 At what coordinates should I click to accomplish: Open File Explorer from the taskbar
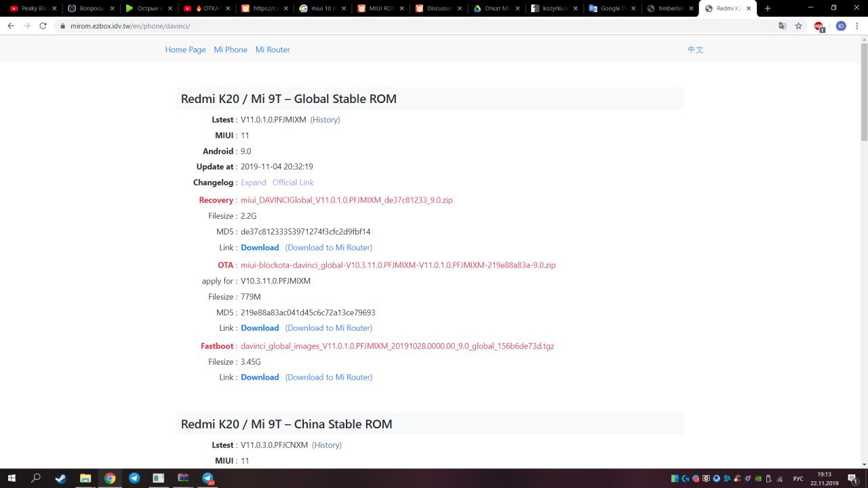click(x=85, y=478)
